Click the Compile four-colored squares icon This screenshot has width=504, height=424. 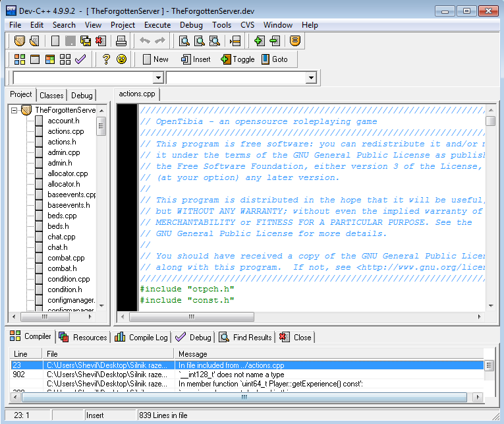pos(20,59)
